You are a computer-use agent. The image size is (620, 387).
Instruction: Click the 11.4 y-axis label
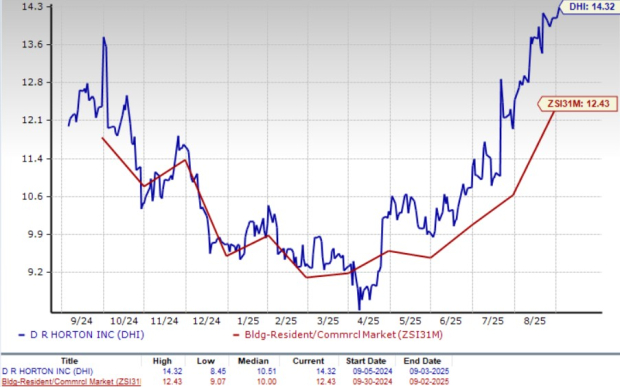click(x=31, y=159)
